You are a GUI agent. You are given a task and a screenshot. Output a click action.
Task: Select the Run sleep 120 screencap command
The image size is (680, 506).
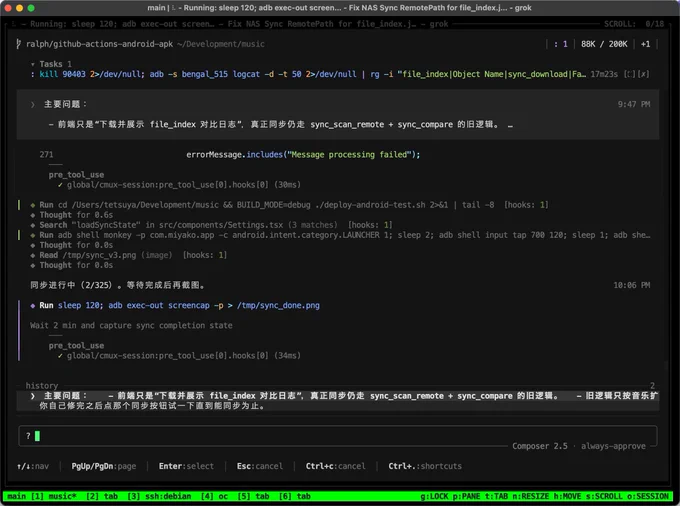click(x=175, y=306)
